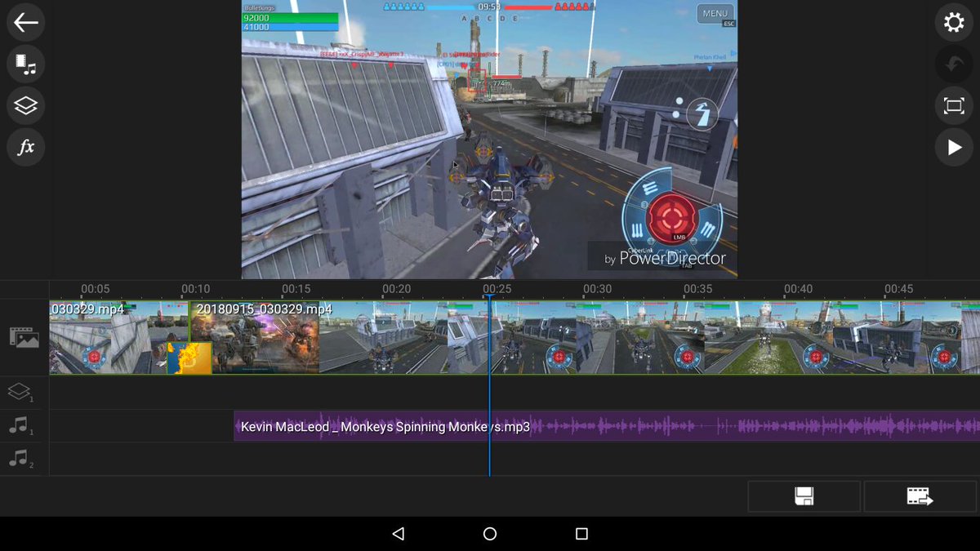The width and height of the screenshot is (980, 551).
Task: Switch preview to fullscreen
Action: 954,106
